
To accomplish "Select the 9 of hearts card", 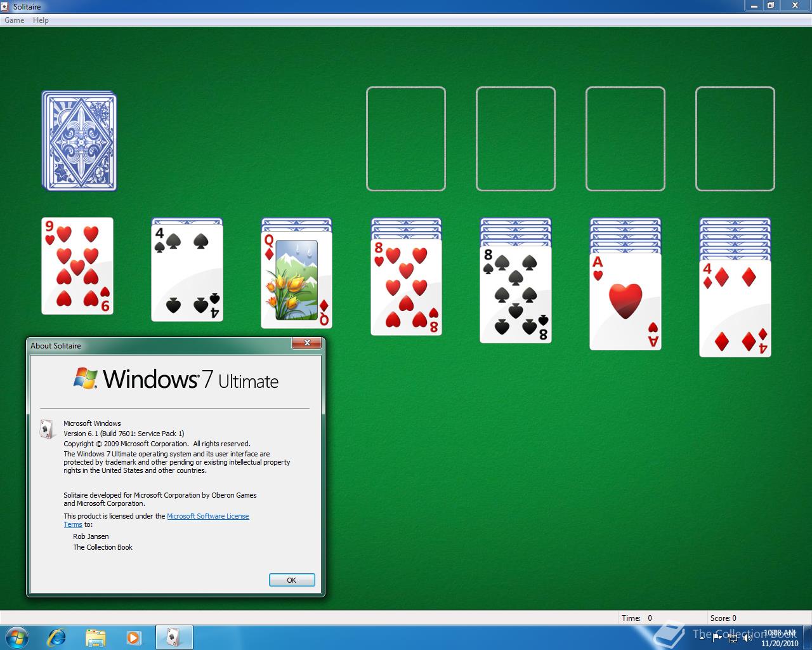I will tap(77, 266).
